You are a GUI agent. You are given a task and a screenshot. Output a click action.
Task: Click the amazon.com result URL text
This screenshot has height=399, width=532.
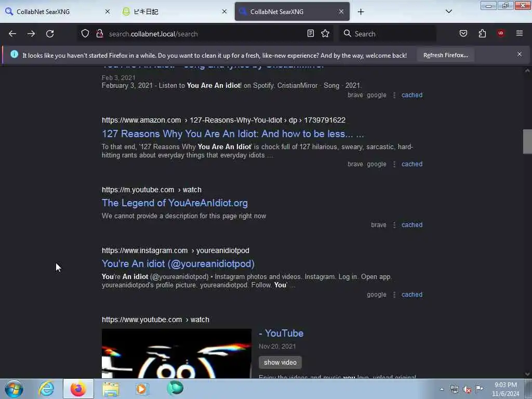click(223, 120)
